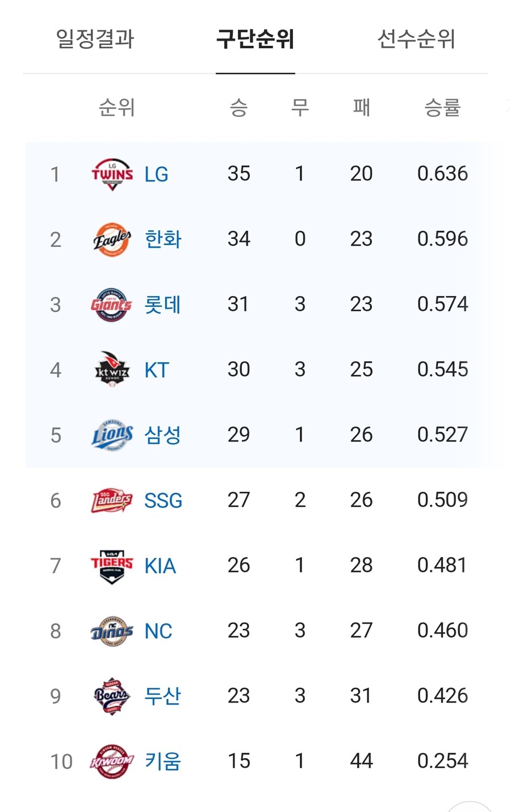Click the 승률 column header
This screenshot has height=812, width=511.
coord(442,107)
